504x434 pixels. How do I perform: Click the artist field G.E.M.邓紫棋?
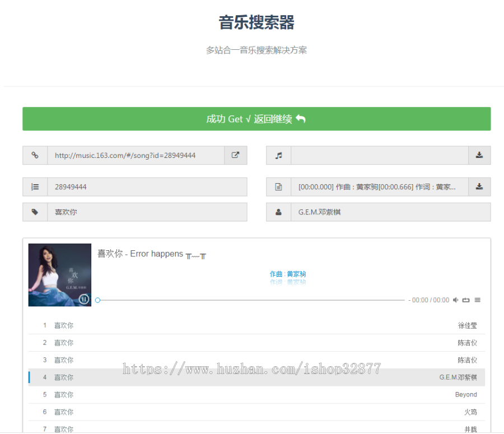(x=391, y=212)
